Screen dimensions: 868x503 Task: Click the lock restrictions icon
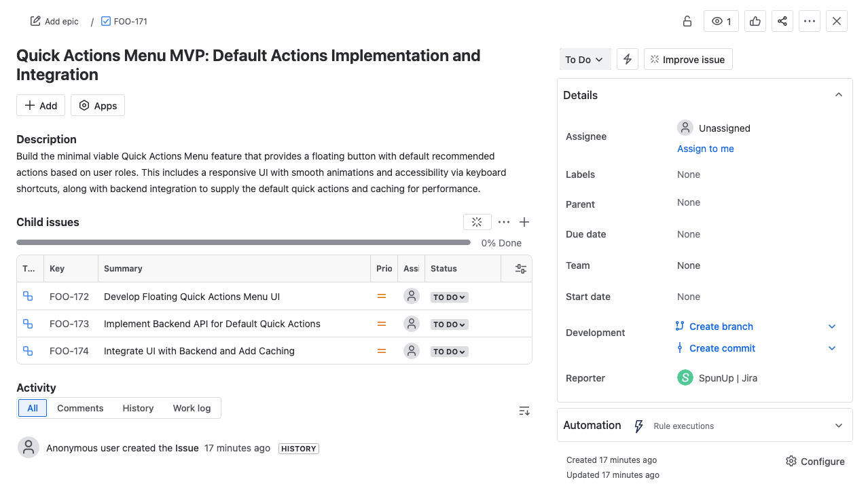[687, 21]
